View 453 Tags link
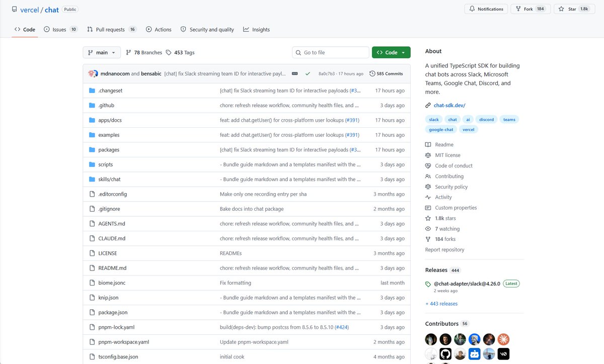Screen dimensions: 604x364 pyautogui.click(x=180, y=52)
